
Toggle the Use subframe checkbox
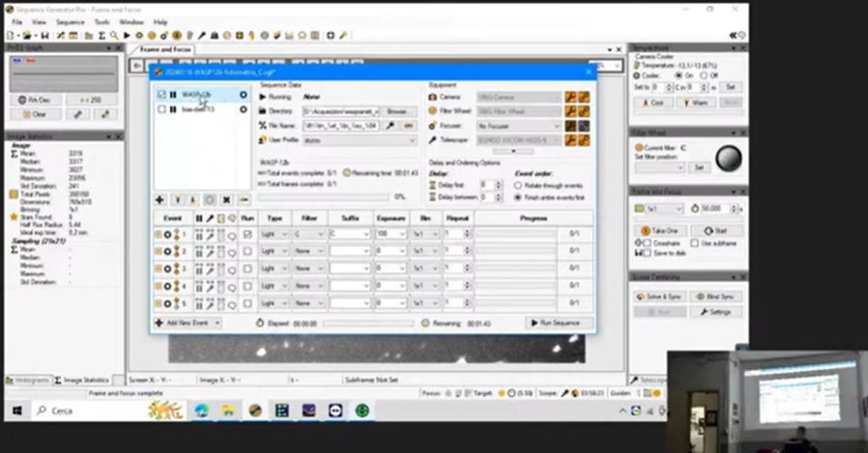click(x=694, y=243)
